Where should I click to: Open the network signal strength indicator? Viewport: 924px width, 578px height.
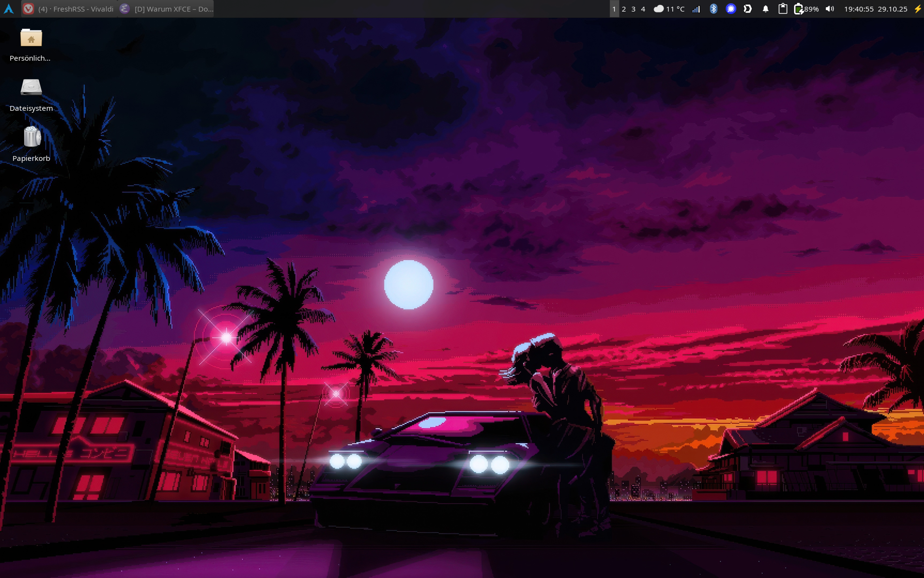pos(696,8)
